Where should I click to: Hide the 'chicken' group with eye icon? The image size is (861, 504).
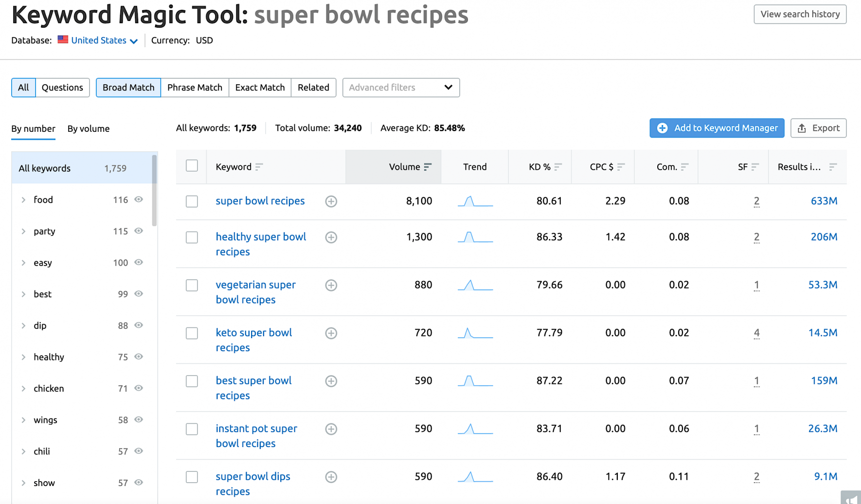139,388
